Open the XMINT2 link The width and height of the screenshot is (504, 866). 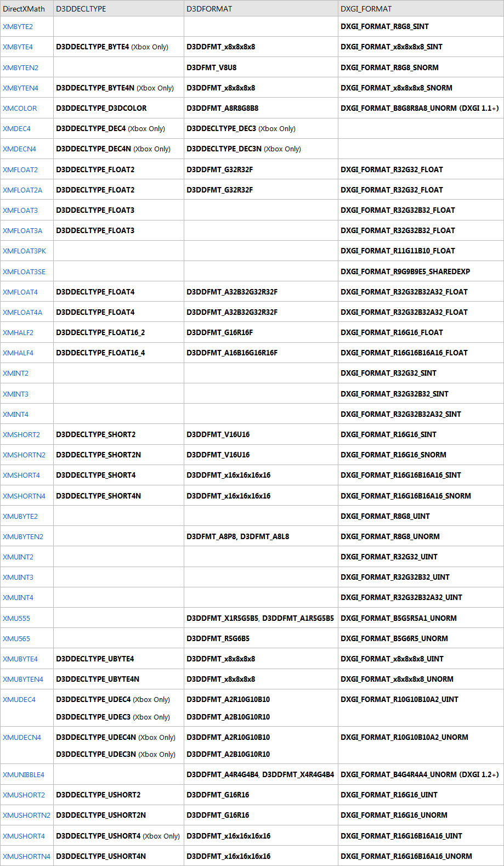click(x=15, y=373)
